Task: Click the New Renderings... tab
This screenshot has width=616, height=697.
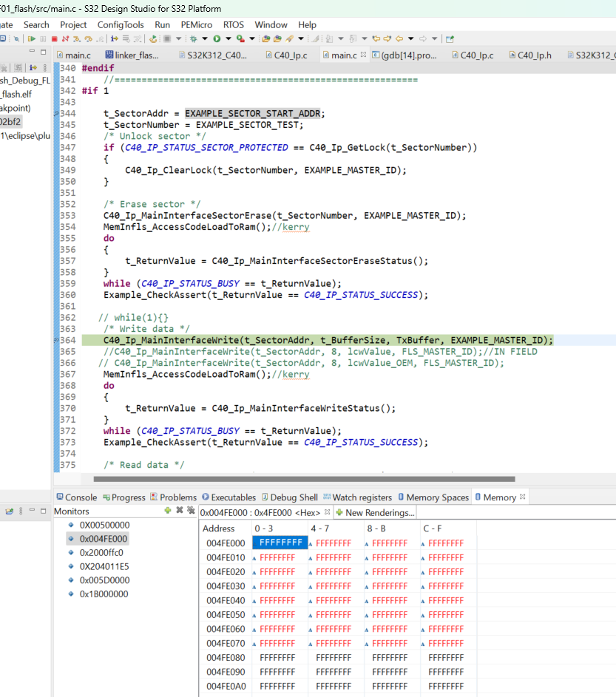Action: (x=375, y=512)
